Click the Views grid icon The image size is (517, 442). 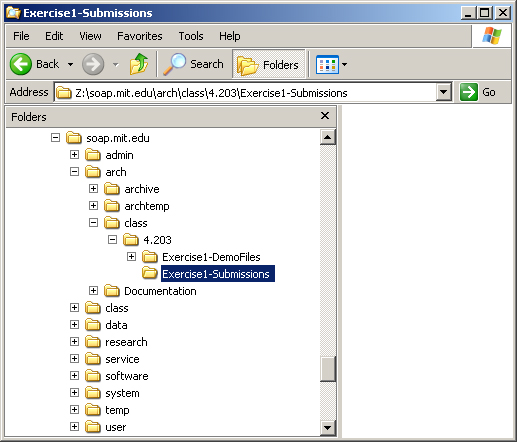[327, 64]
